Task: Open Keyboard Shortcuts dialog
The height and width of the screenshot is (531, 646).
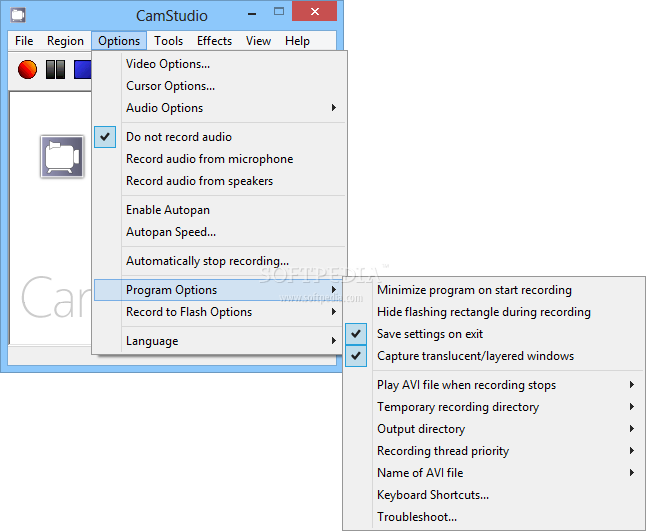Action: [x=494, y=495]
